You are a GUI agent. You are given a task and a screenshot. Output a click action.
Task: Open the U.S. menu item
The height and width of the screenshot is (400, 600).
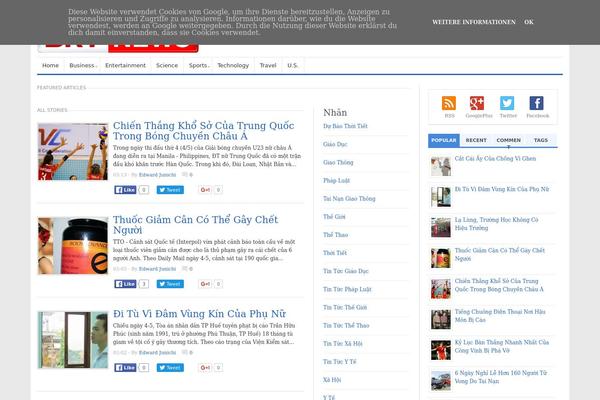coord(293,65)
